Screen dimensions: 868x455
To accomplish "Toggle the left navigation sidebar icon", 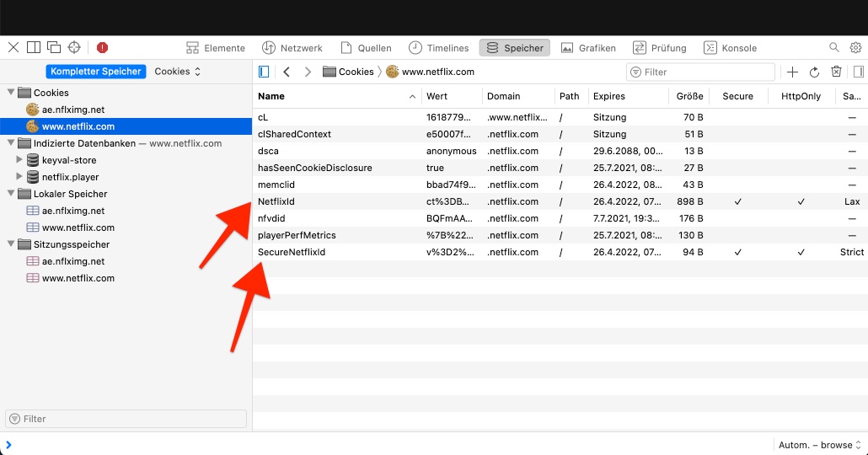I will (264, 72).
